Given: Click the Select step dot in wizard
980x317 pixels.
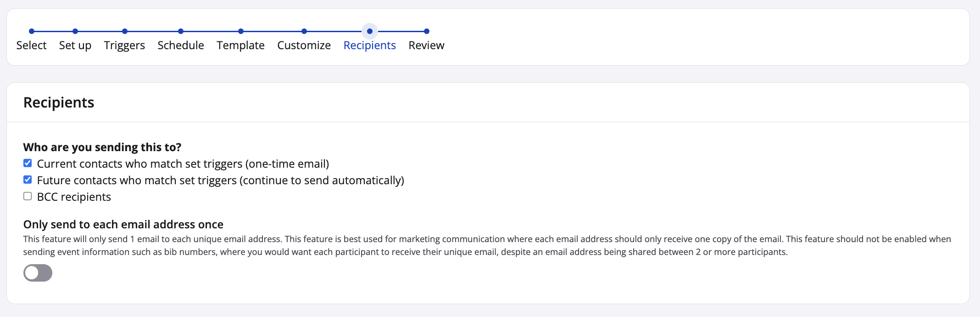Looking at the screenshot, I should tap(32, 31).
